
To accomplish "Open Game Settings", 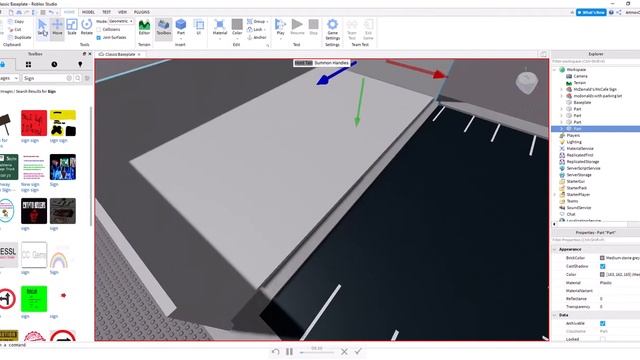I will (x=332, y=29).
